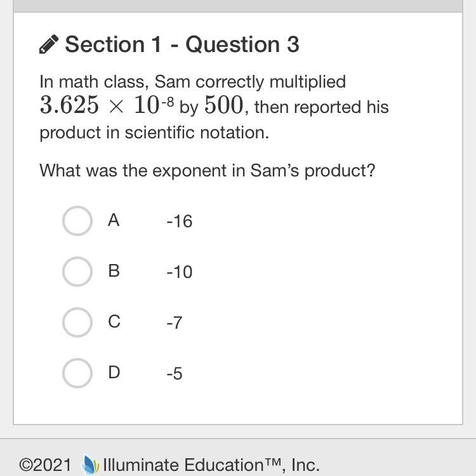Click the answer text -5
Viewport: 476px width, 476px height.
pos(175,374)
